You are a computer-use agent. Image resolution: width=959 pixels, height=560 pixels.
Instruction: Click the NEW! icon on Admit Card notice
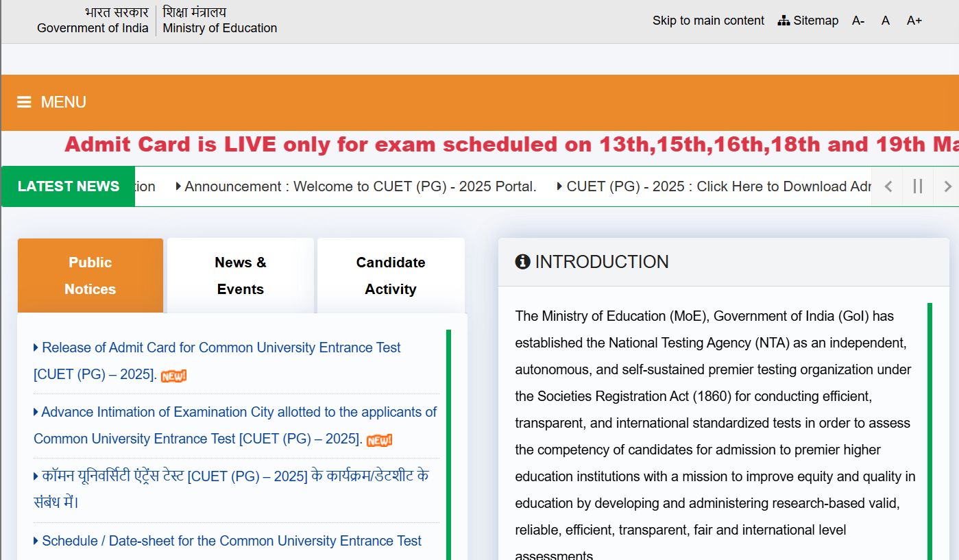coord(173,375)
